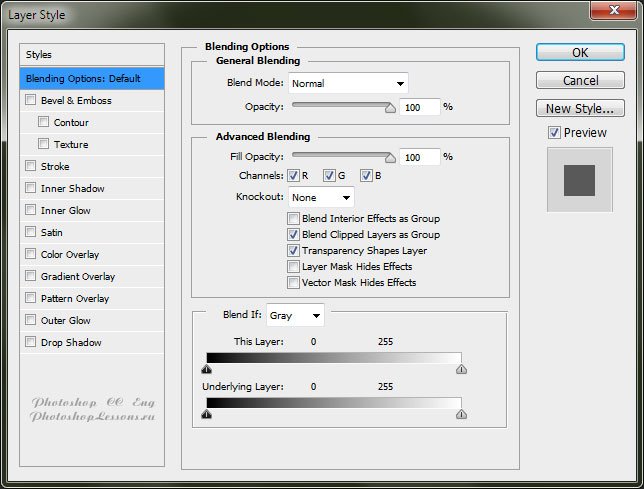This screenshot has height=489, width=644.
Task: Disable the R channel checkbox
Action: pos(294,176)
